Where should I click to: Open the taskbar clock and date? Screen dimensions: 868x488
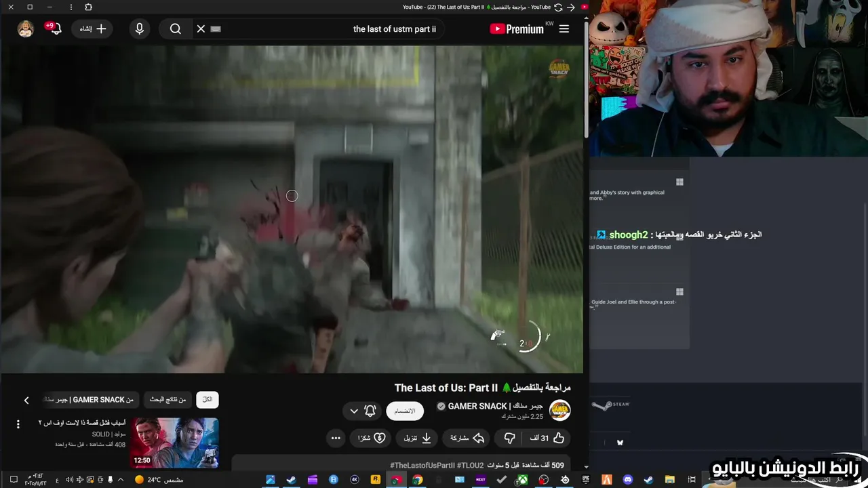35,480
